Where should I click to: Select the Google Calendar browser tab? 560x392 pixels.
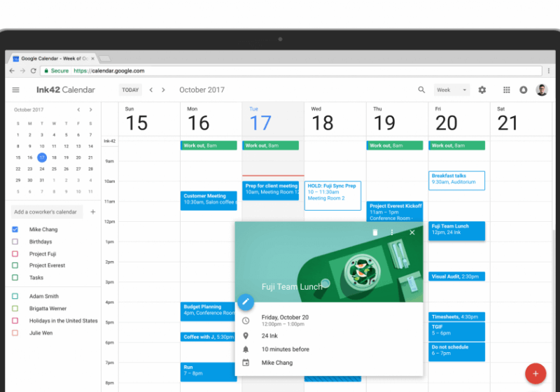tap(52, 59)
